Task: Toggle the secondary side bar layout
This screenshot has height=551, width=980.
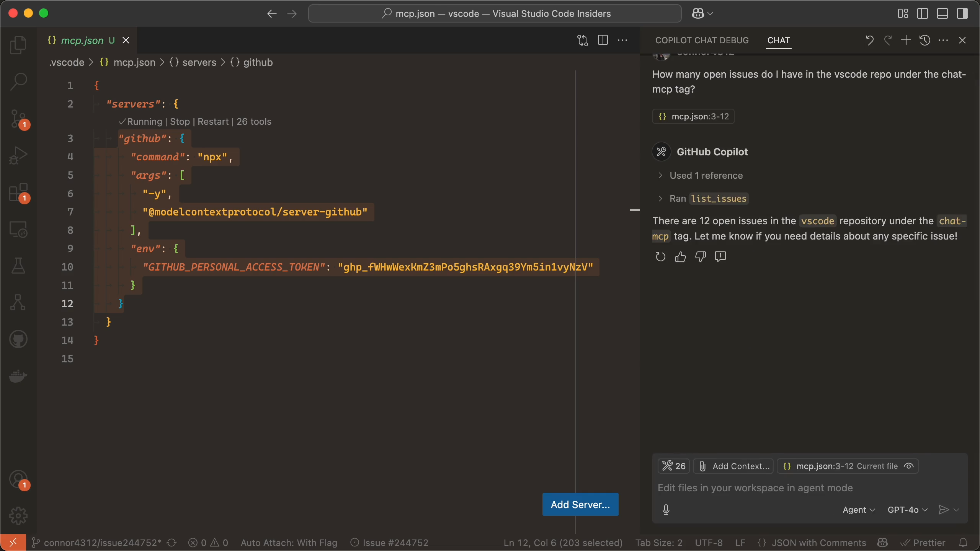Action: (962, 13)
